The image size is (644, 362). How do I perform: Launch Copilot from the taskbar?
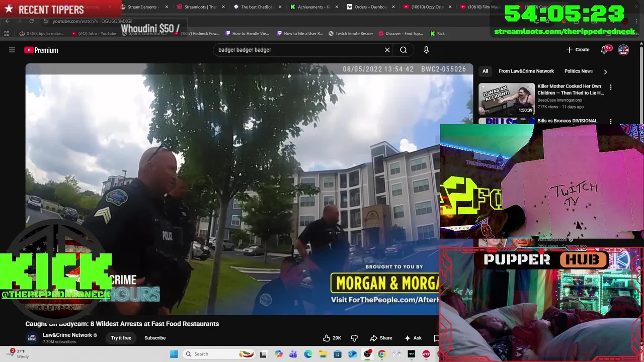(x=279, y=354)
